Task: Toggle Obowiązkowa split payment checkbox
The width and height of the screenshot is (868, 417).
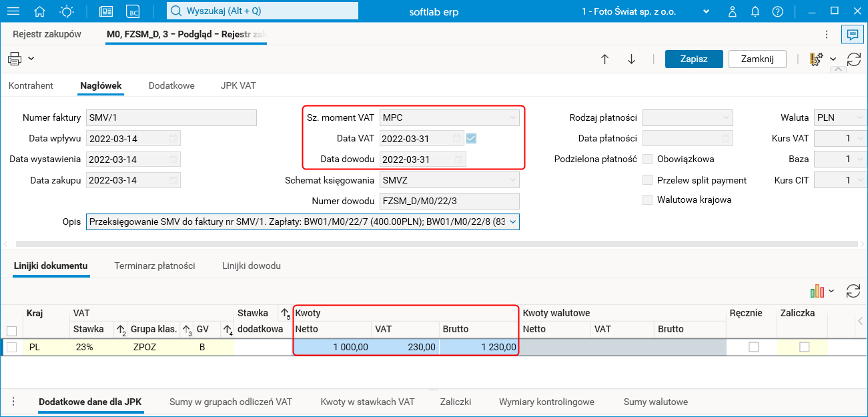Action: pos(647,159)
